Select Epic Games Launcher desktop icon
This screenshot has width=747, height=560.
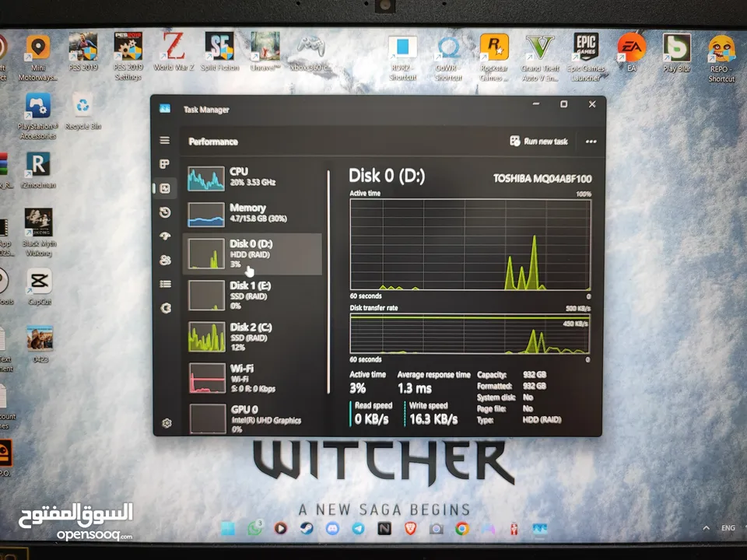coord(585,57)
